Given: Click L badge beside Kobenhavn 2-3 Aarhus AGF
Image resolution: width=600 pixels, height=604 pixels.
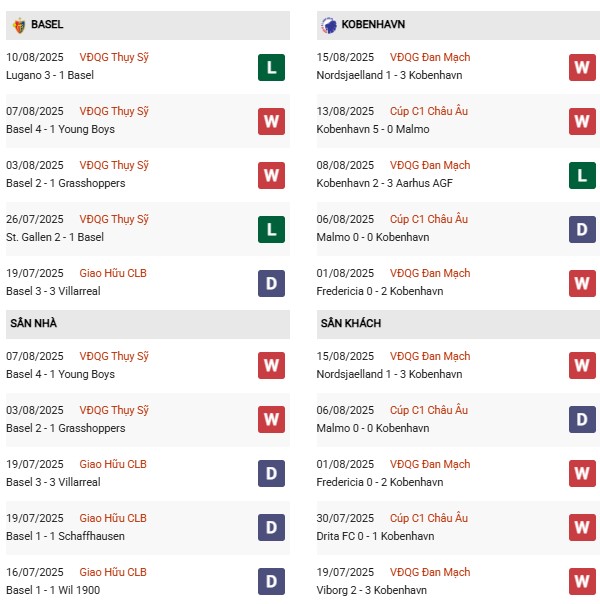Looking at the screenshot, I should click(x=582, y=175).
